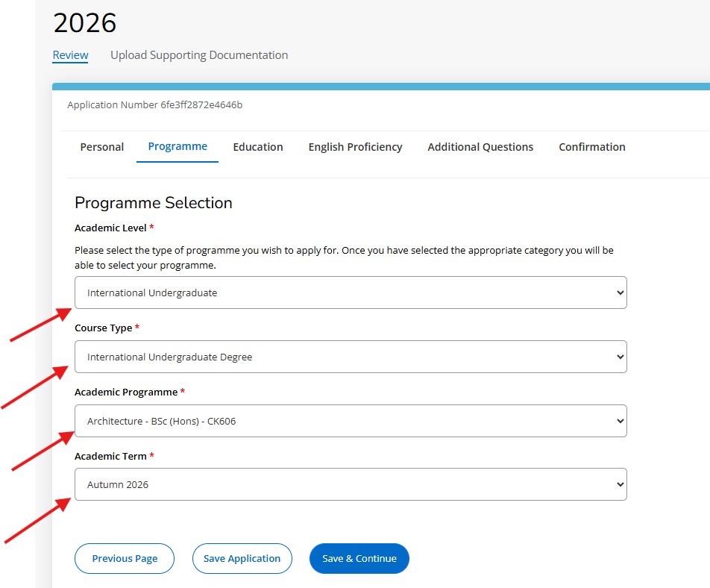Open the Academic Level dropdown
Screen dimensions: 710x588
(x=351, y=293)
